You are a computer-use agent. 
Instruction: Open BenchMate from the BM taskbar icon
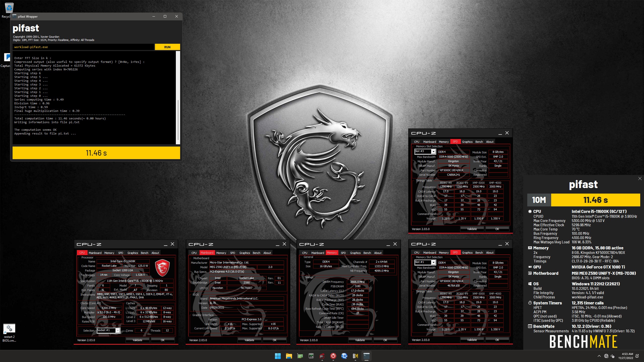click(x=355, y=356)
